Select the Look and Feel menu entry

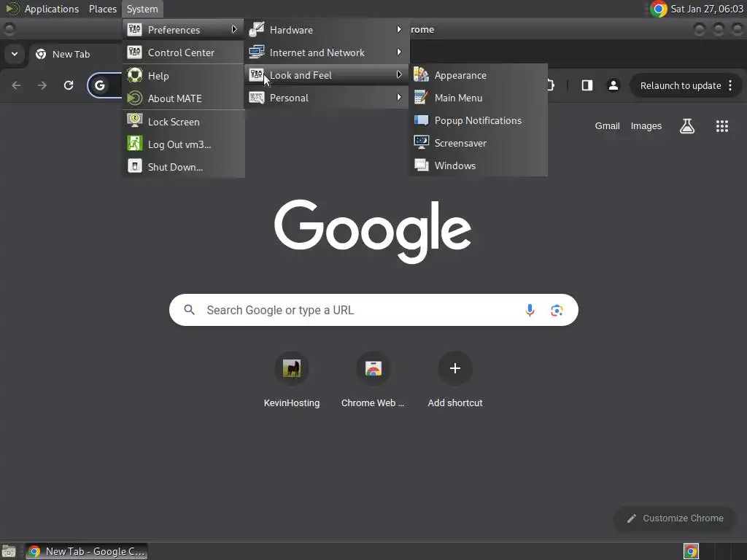[327, 75]
